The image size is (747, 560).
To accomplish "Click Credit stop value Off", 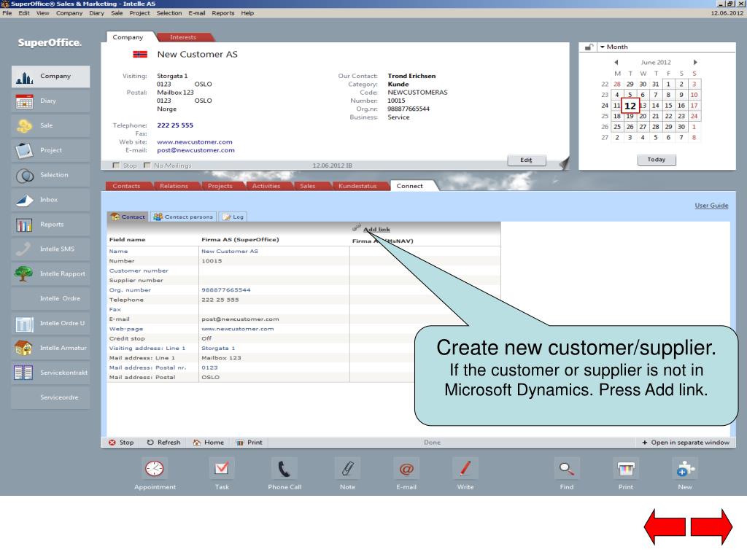I will coord(206,338).
